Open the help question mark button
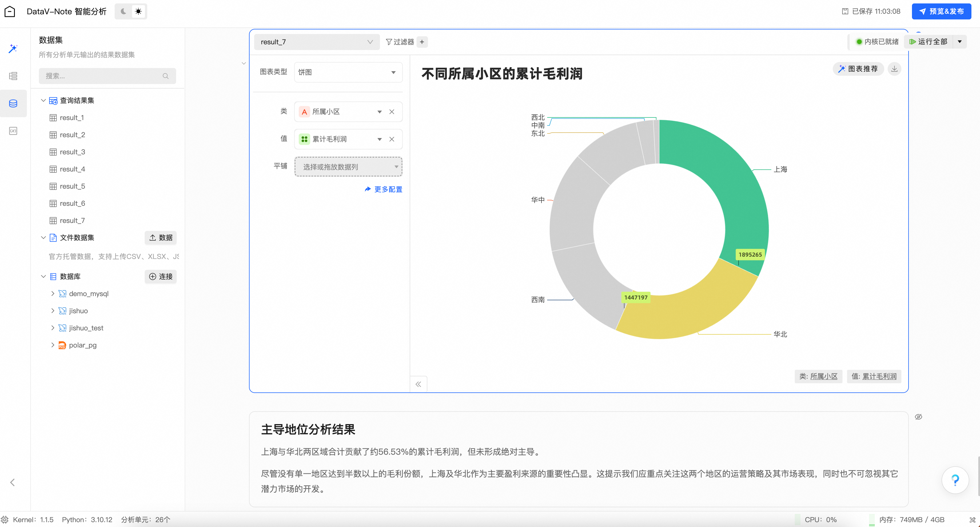This screenshot has width=980, height=527. click(x=955, y=480)
